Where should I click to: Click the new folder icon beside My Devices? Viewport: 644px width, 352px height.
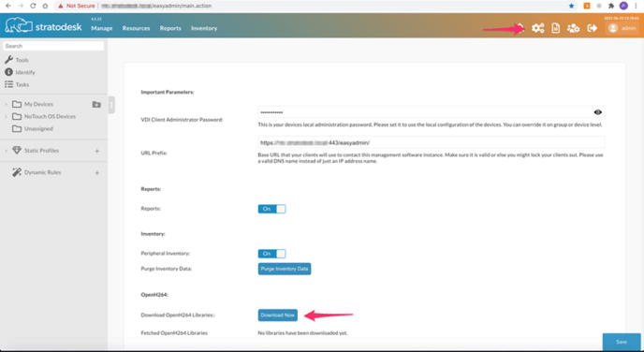point(96,104)
